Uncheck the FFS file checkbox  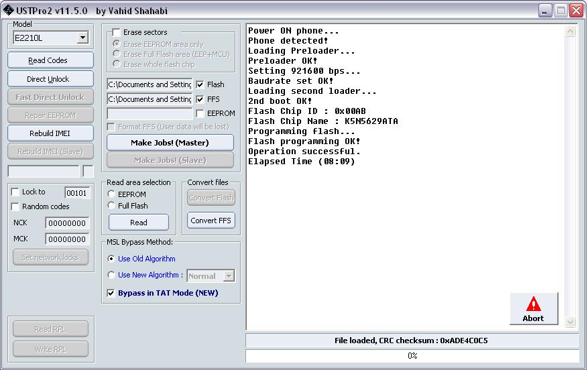200,99
